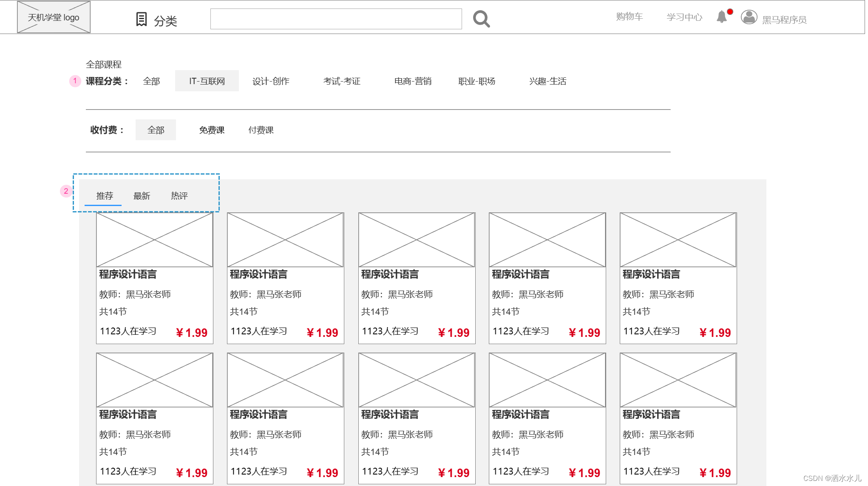Open the 分类 category menu
The width and height of the screenshot is (868, 486).
(x=165, y=21)
